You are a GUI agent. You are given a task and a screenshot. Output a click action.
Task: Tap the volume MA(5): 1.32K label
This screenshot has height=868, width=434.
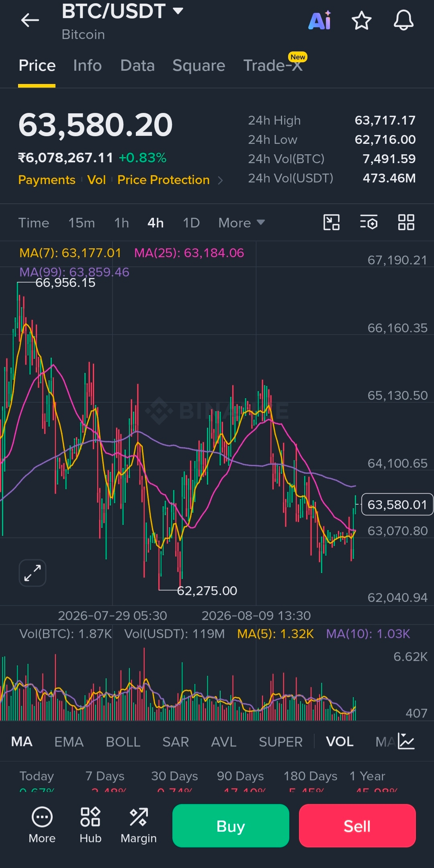(275, 634)
